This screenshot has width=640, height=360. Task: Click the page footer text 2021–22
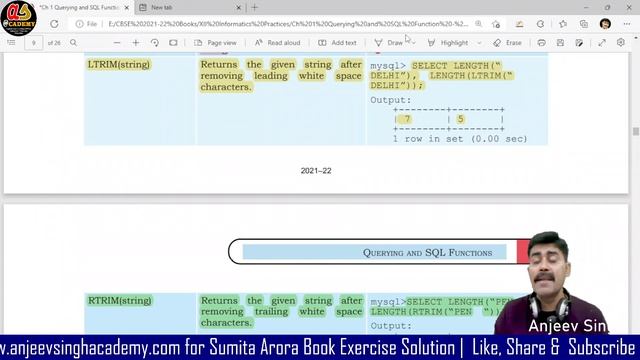coord(316,171)
